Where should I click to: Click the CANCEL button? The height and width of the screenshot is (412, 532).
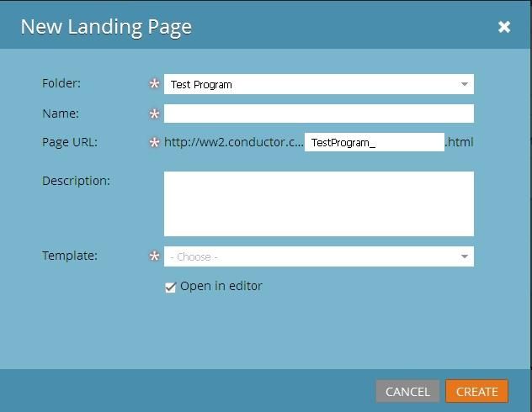point(407,391)
